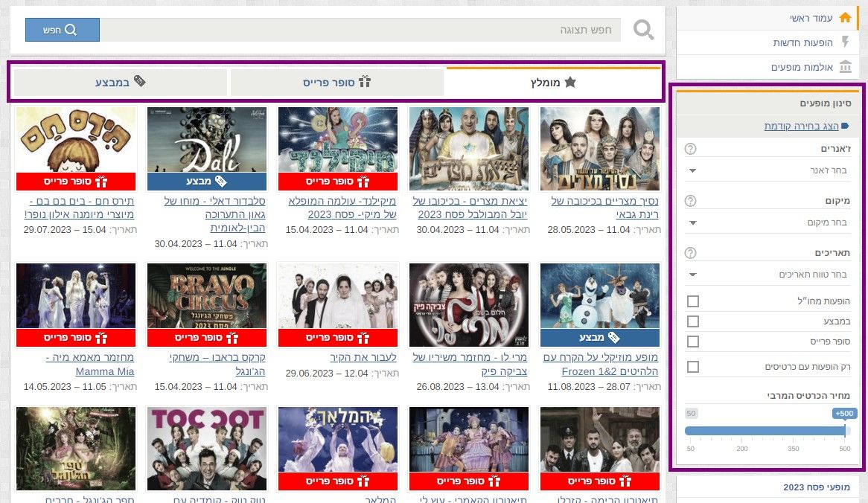Expand the בחר מיקום dropdown
Image resolution: width=868 pixels, height=503 pixels.
tap(767, 222)
